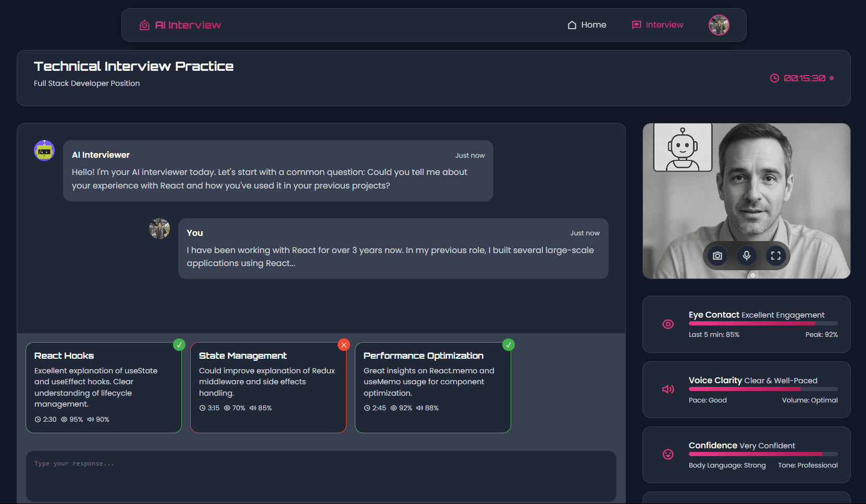This screenshot has width=866, height=504.
Task: Toggle the red X badge on State Management
Action: tap(344, 345)
